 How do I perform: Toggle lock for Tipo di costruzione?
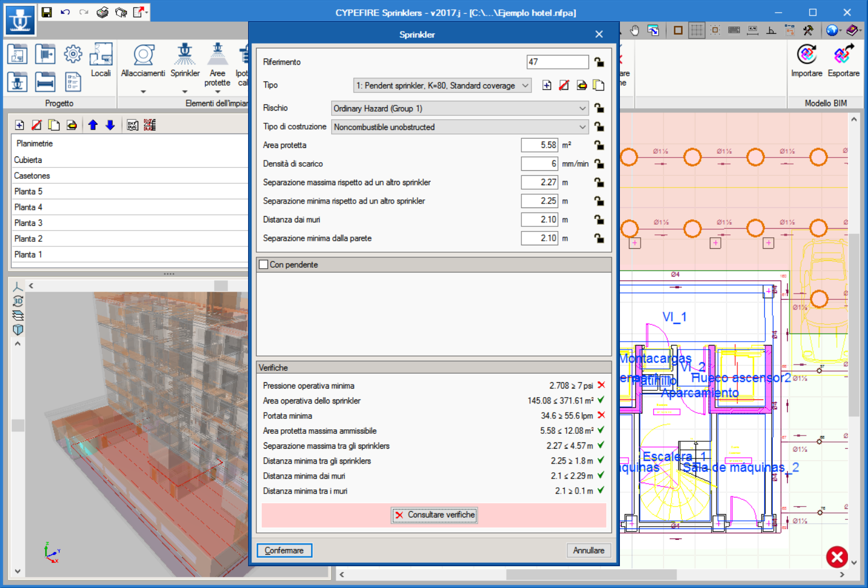[x=599, y=127]
